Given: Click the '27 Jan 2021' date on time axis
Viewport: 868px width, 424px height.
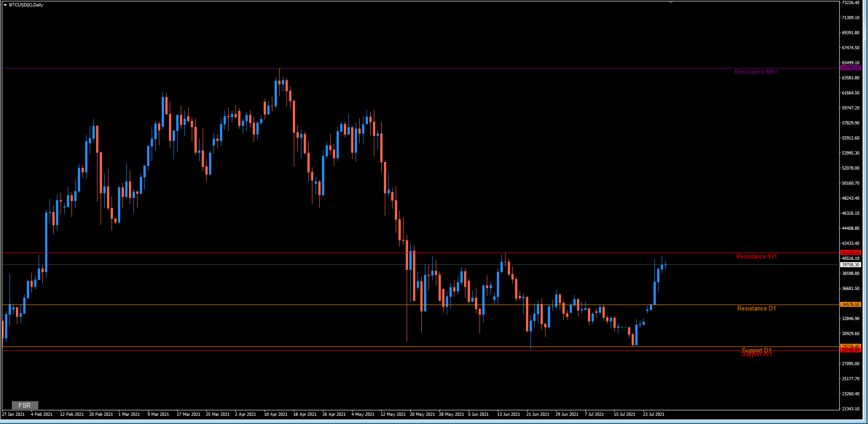Looking at the screenshot, I should (x=13, y=414).
